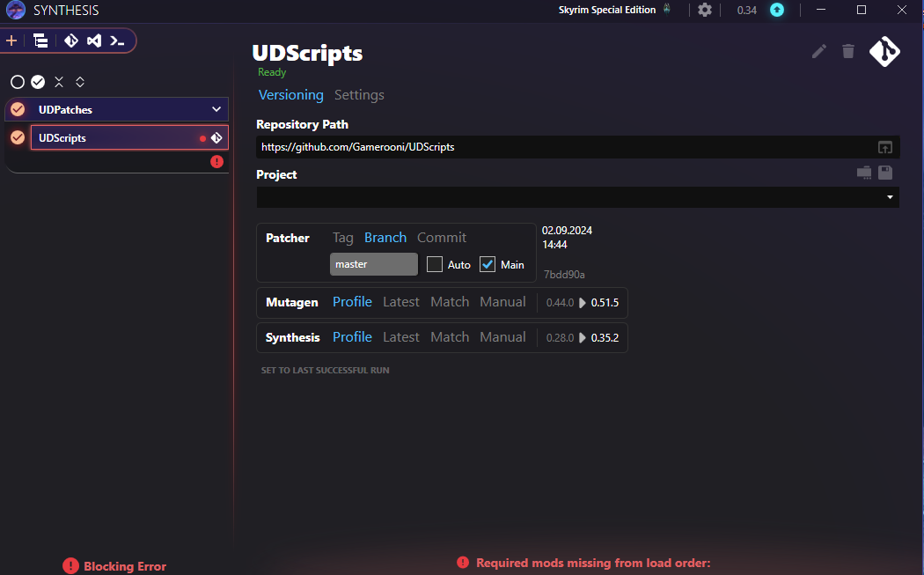Open the settings gear icon
This screenshot has width=924, height=575.
tap(705, 10)
